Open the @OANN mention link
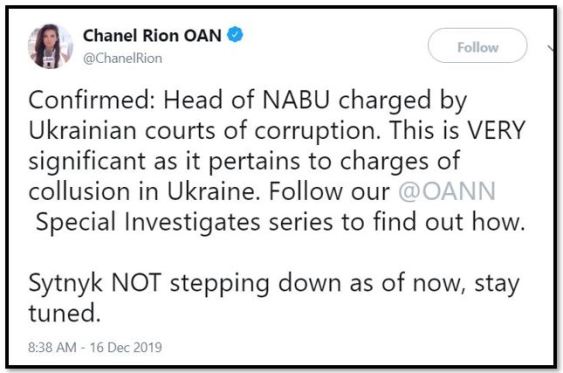The width and height of the screenshot is (563, 373). (447, 191)
